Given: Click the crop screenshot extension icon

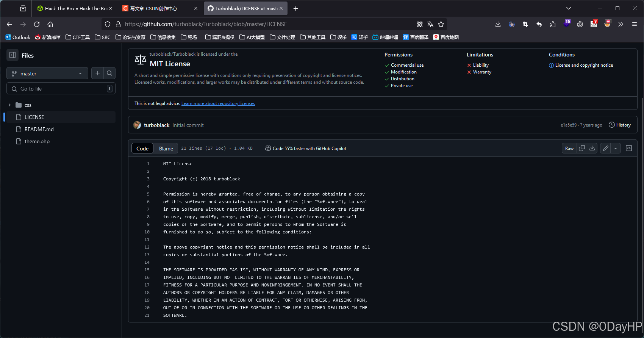Looking at the screenshot, I should [x=525, y=24].
